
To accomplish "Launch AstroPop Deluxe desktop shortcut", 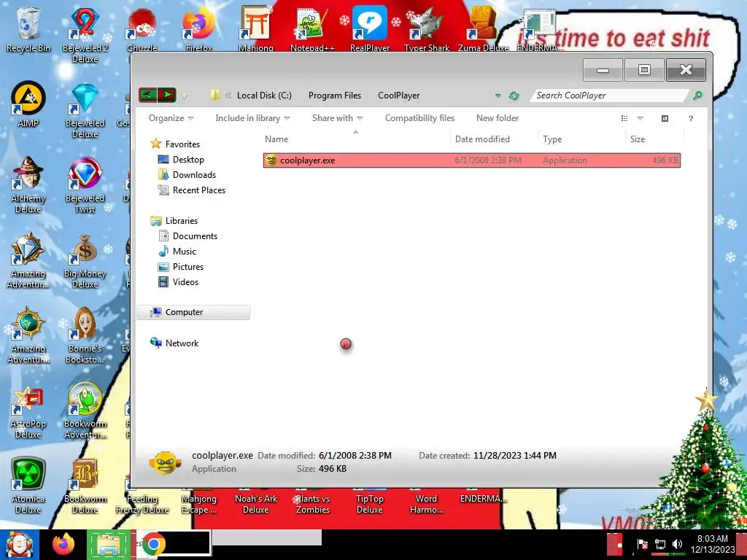I will (28, 411).
